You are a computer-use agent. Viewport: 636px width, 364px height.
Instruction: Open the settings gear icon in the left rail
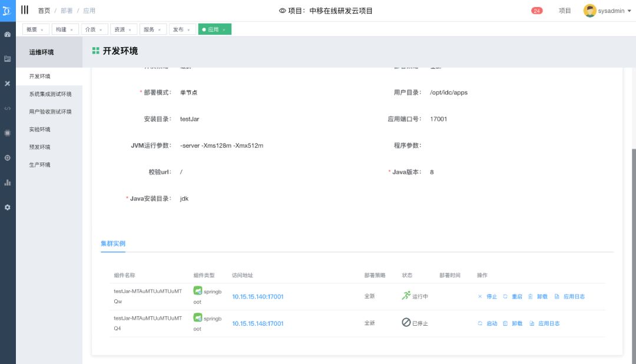[x=7, y=207]
